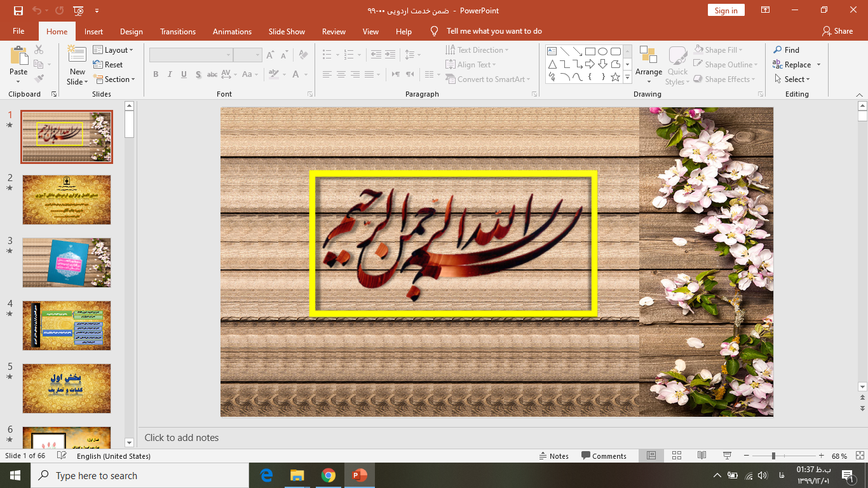Open PowerPoint from the Windows taskbar

[x=360, y=475]
